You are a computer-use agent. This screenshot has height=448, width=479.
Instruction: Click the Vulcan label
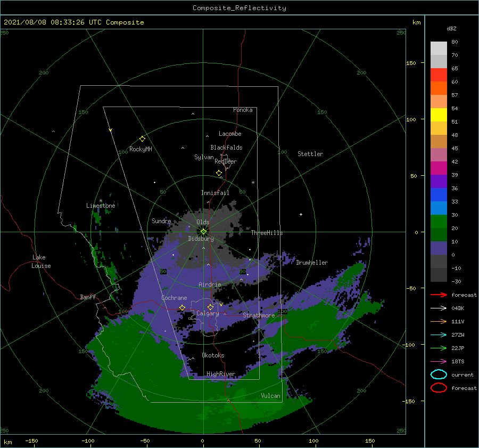pos(270,396)
